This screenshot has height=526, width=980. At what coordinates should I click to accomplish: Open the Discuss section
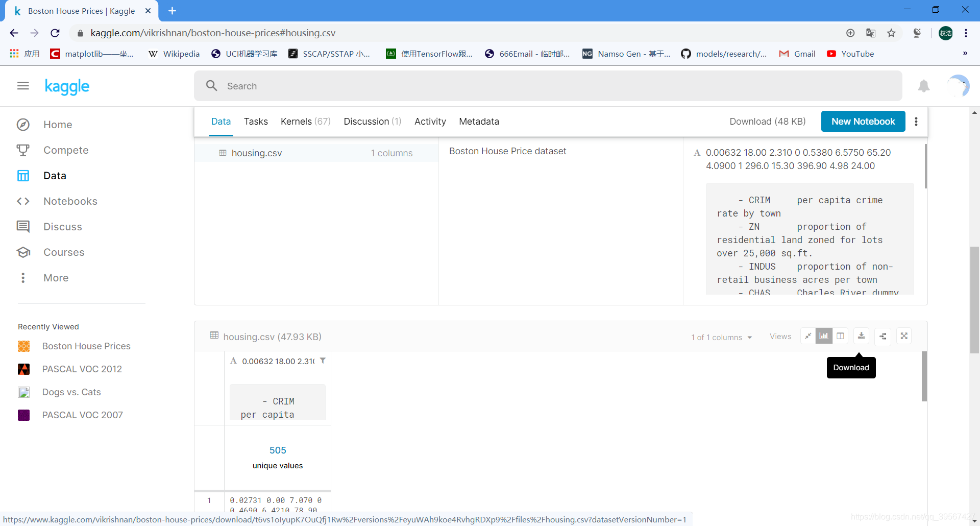pos(62,226)
